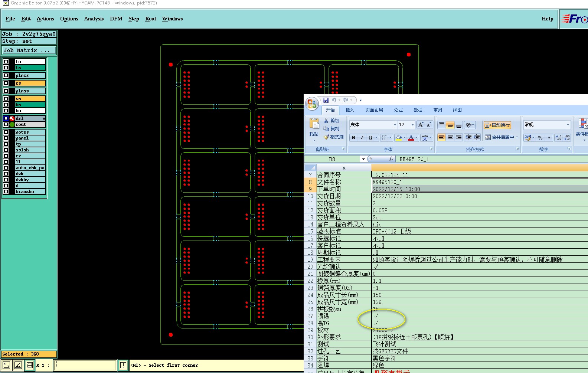Click the format painter brush icon
This screenshot has width=588, height=373.
click(327, 137)
